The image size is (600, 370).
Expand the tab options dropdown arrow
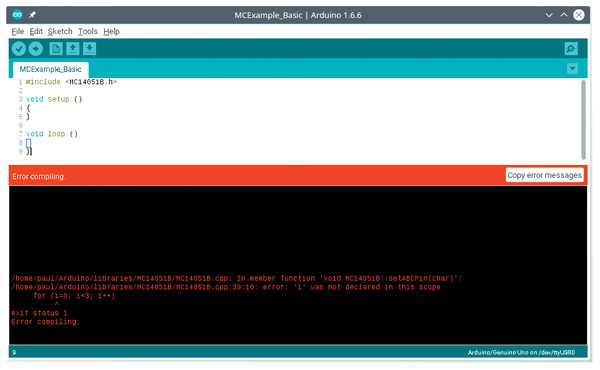(572, 69)
